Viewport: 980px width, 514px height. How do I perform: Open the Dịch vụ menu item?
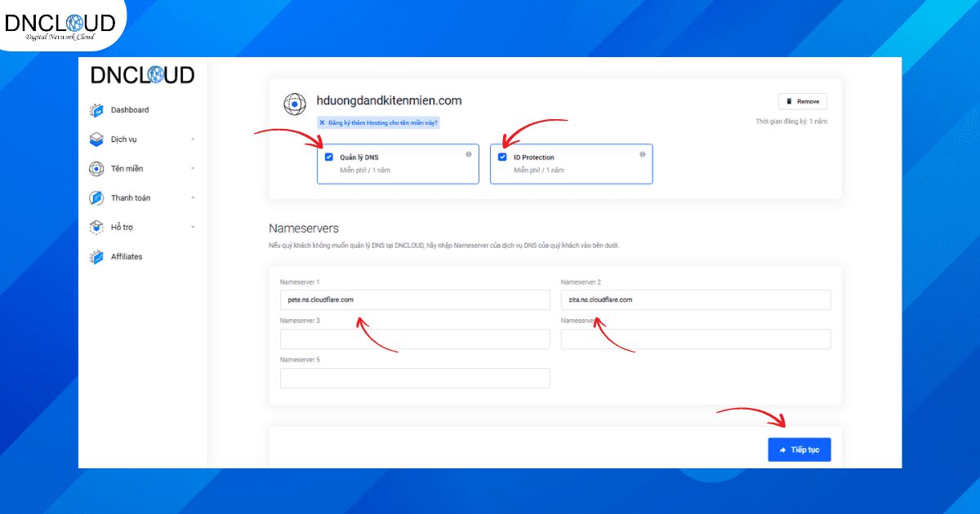click(124, 140)
